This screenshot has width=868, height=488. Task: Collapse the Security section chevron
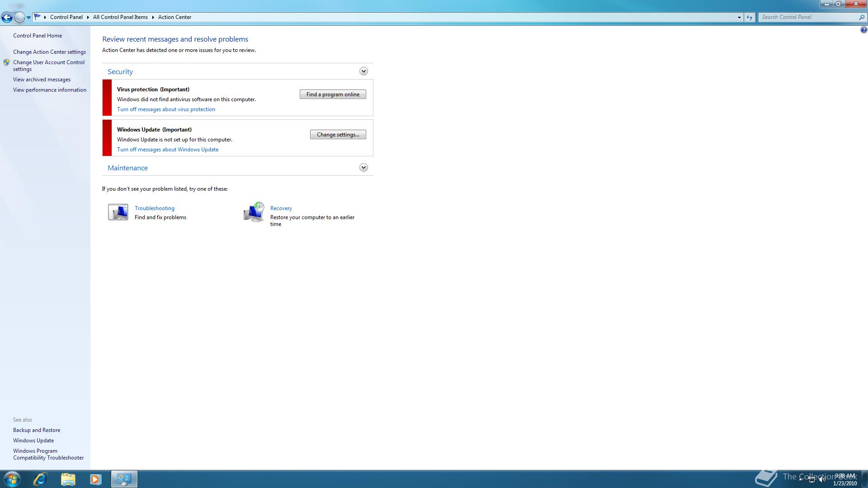(x=363, y=71)
